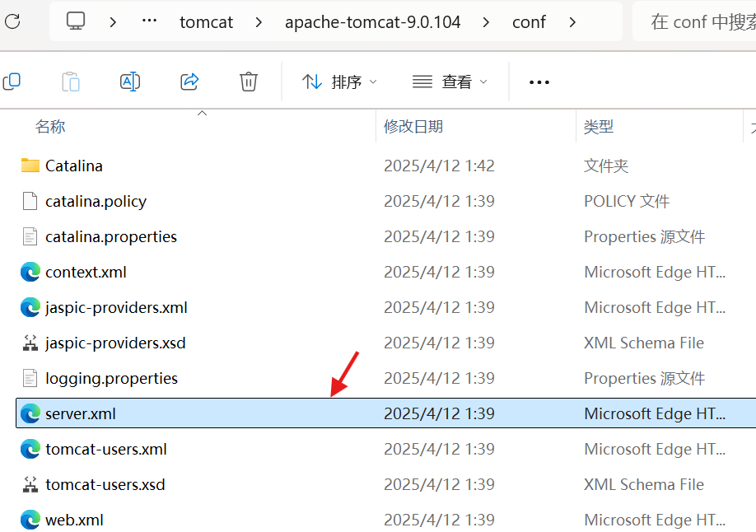Expand the chevron after tomcat
Viewport: 756px width, 532px height.
pos(259,22)
